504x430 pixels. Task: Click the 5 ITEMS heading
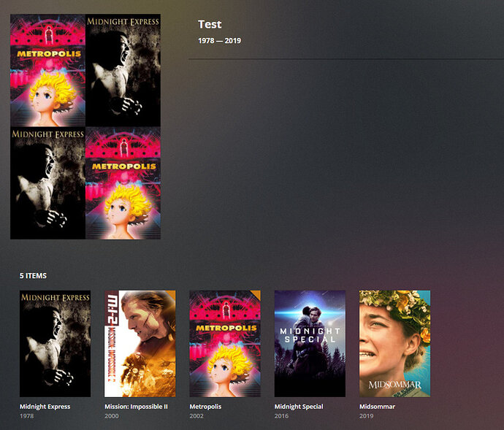pos(33,276)
